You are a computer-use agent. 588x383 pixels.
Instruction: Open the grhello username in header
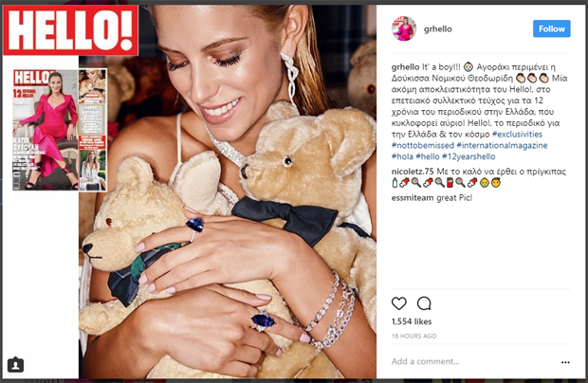(x=437, y=28)
